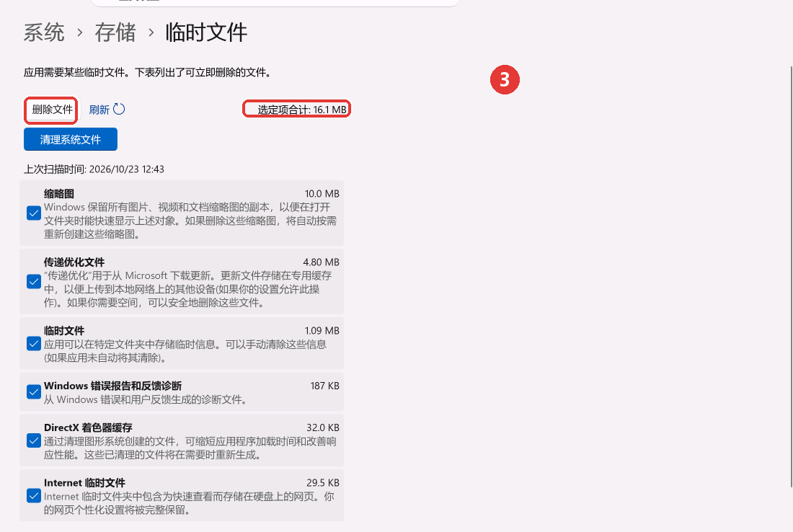The height and width of the screenshot is (532, 793).
Task: Uncheck the DirectX 着色器缓存 checkbox
Action: [x=34, y=440]
